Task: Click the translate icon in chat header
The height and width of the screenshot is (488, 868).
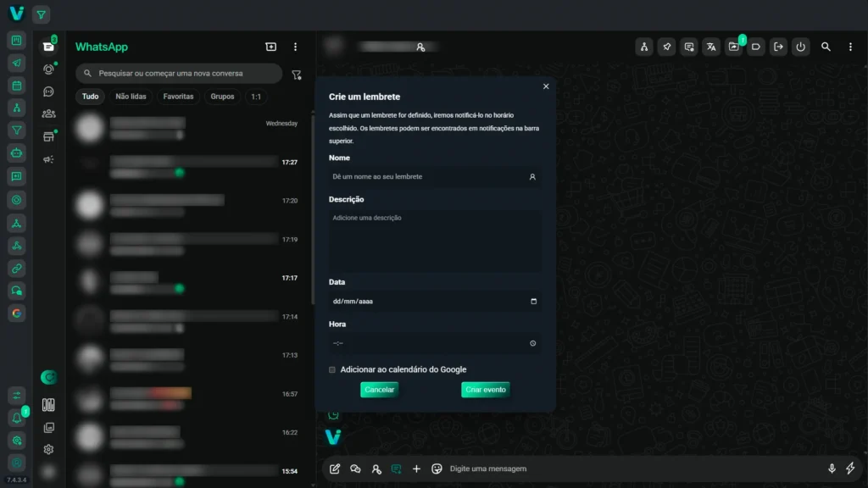Action: click(711, 47)
